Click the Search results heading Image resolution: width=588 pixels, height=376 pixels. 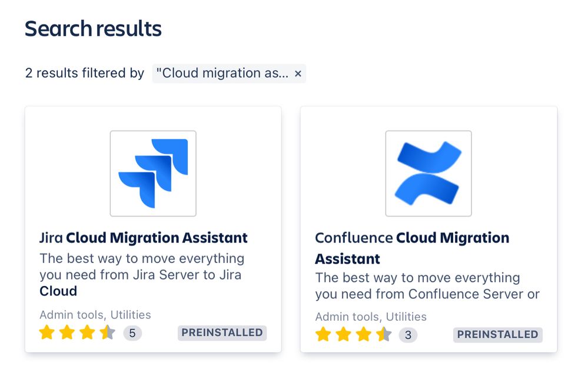click(x=93, y=28)
